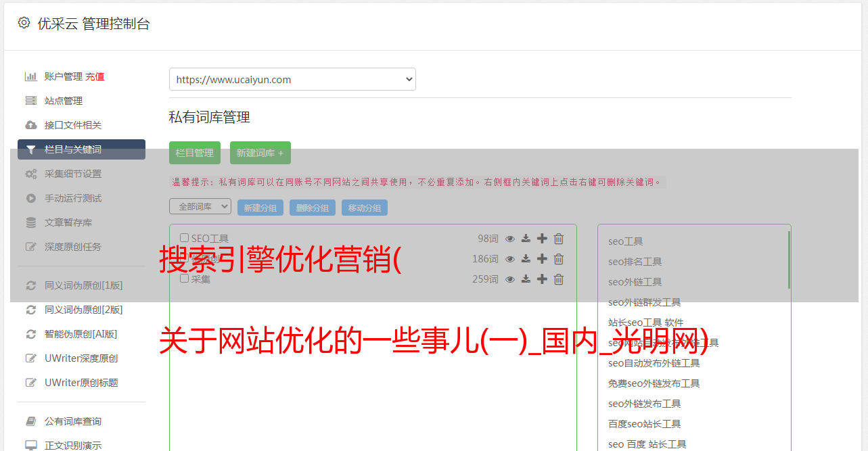Select the keyword seo工具 in the right list
This screenshot has width=868, height=451.
(625, 241)
